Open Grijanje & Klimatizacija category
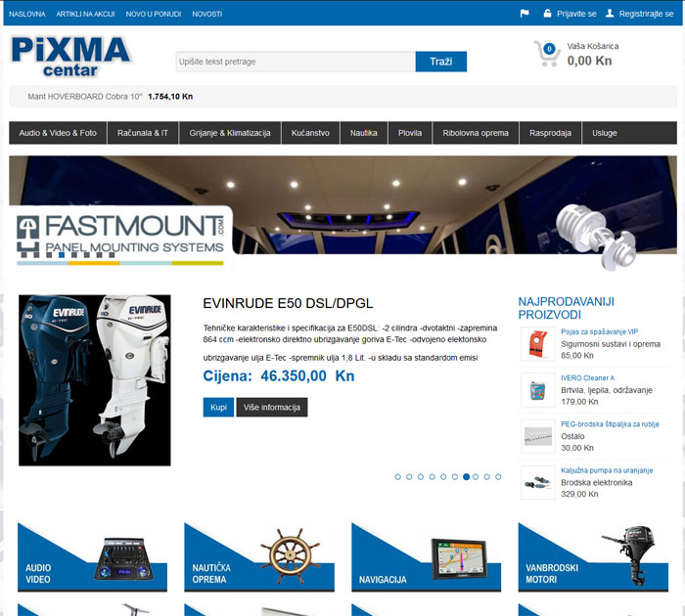The image size is (685, 616). [x=230, y=133]
